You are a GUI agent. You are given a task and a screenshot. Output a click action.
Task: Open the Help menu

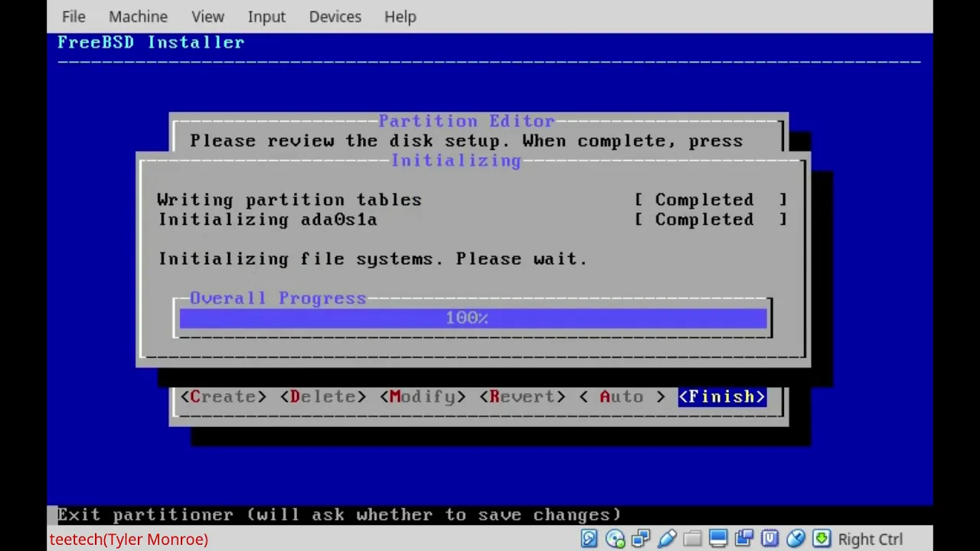tap(400, 16)
